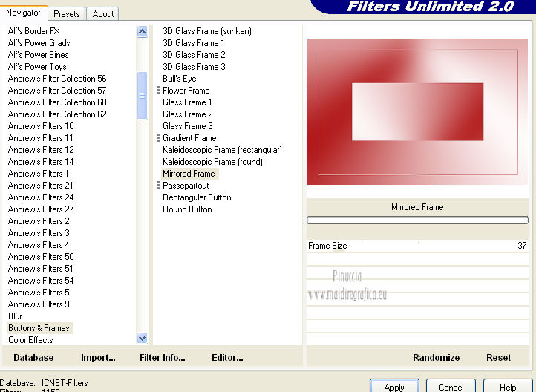The height and width of the screenshot is (392, 536).
Task: Choose Passepartout filter
Action: point(186,186)
